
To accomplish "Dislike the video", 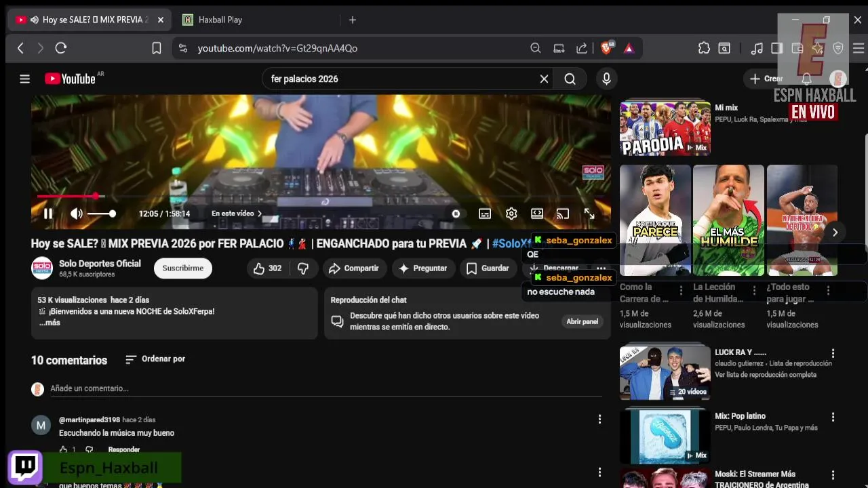I will pos(303,268).
